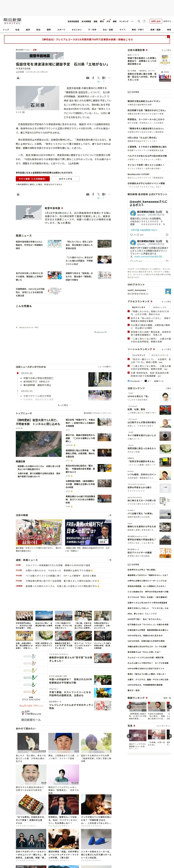Share on Facebook icon above the article

(93, 78)
